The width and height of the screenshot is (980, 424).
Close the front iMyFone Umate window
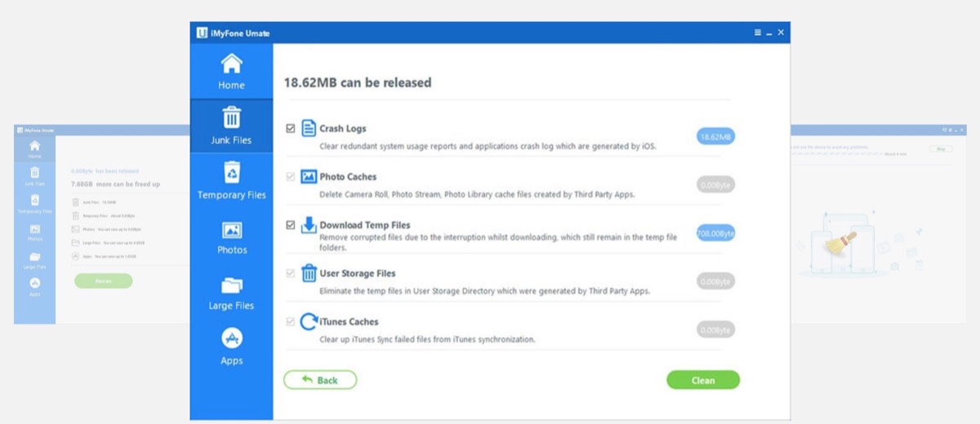pos(781,33)
